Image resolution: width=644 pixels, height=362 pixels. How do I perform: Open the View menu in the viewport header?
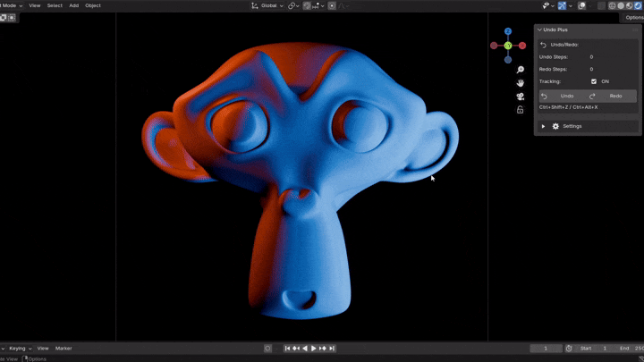35,5
